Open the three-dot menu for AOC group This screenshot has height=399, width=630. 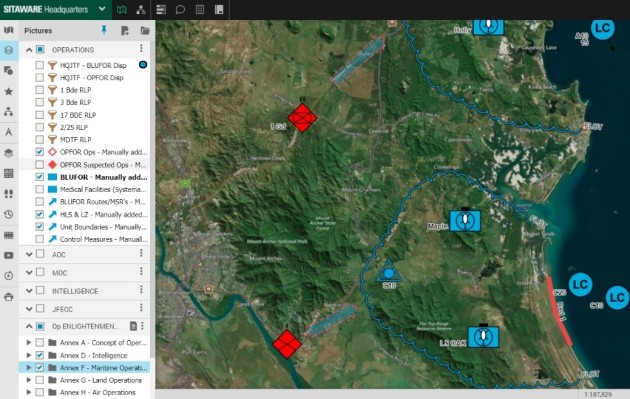point(141,253)
